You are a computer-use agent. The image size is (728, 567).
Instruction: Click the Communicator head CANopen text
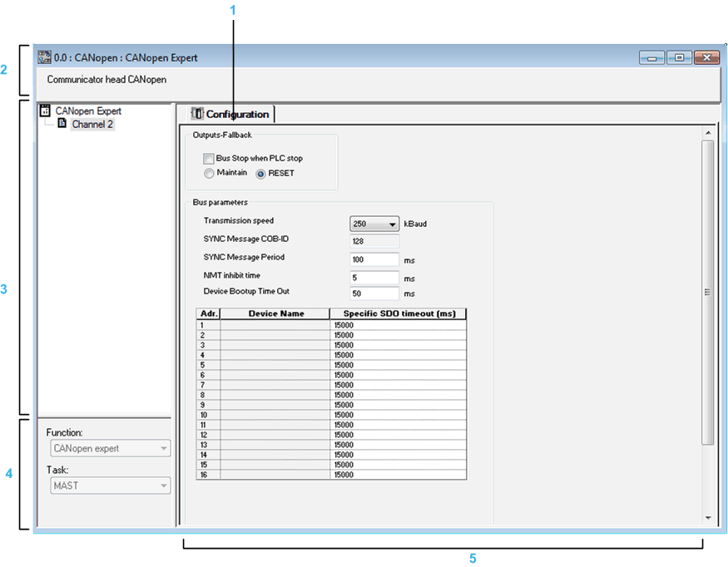point(106,79)
